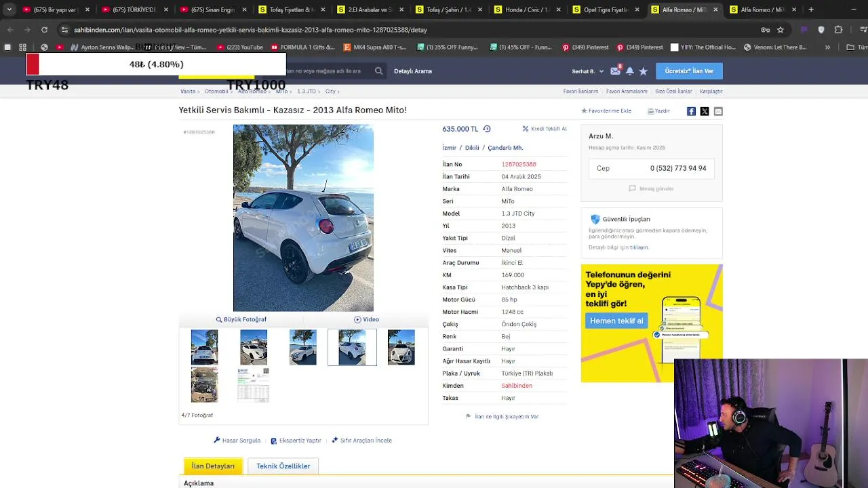
Task: Click Kredi Teklifi Al link
Action: click(x=545, y=129)
